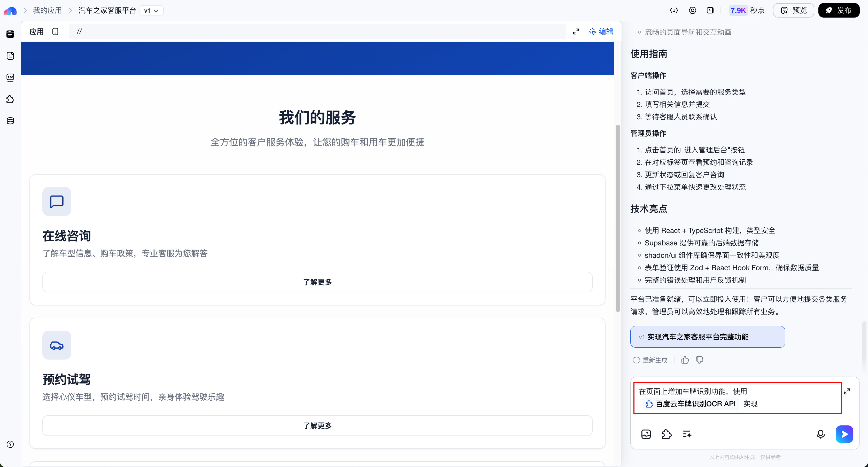Open the v1 version dropdown
This screenshot has width=868, height=467.
pyautogui.click(x=151, y=10)
